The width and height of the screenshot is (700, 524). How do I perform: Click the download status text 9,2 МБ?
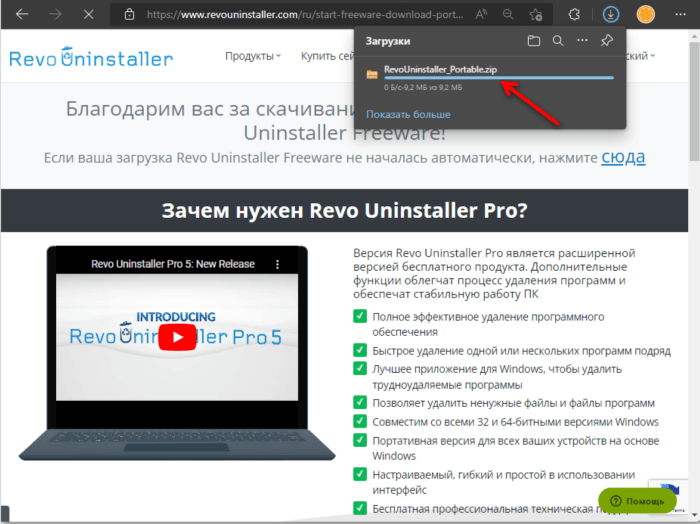pyautogui.click(x=423, y=87)
